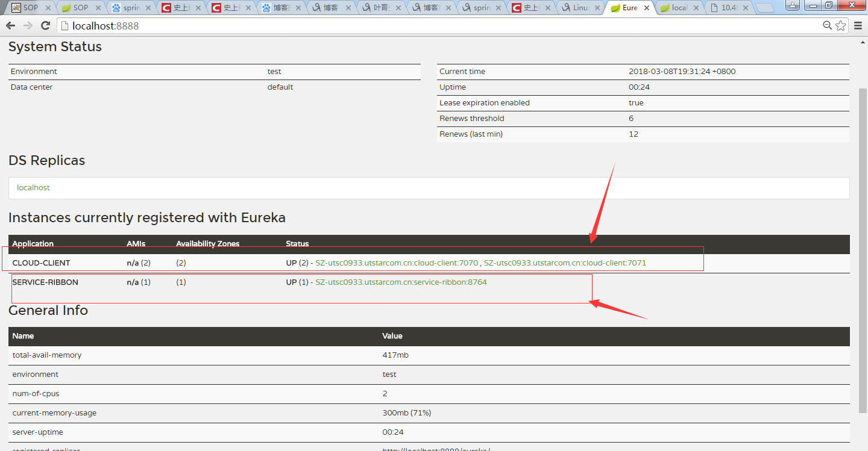Click the Status column header
This screenshot has width=868, height=451.
coord(297,244)
